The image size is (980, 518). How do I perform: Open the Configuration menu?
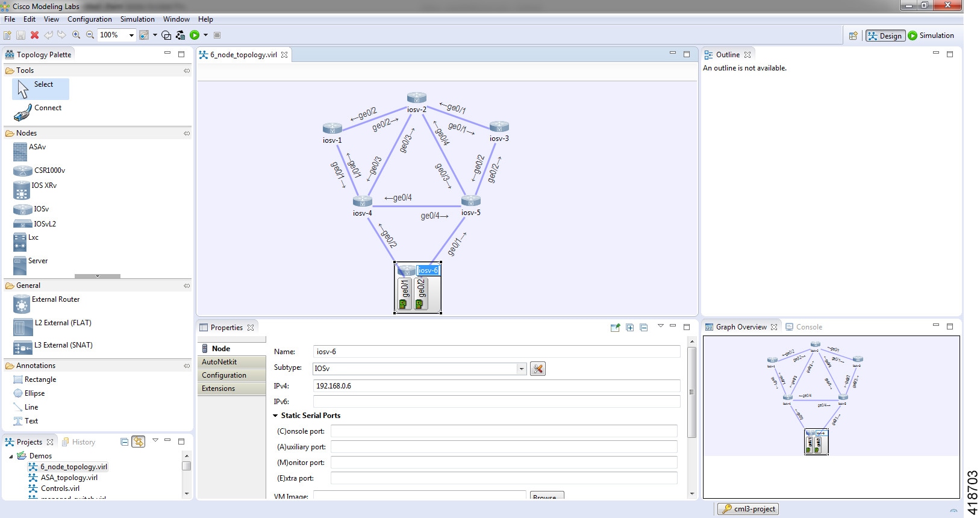[x=90, y=19]
